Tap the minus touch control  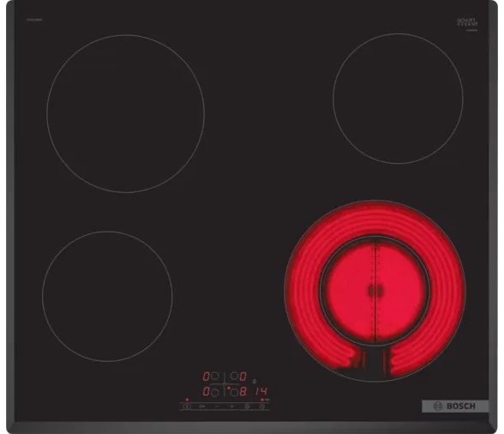(217, 407)
